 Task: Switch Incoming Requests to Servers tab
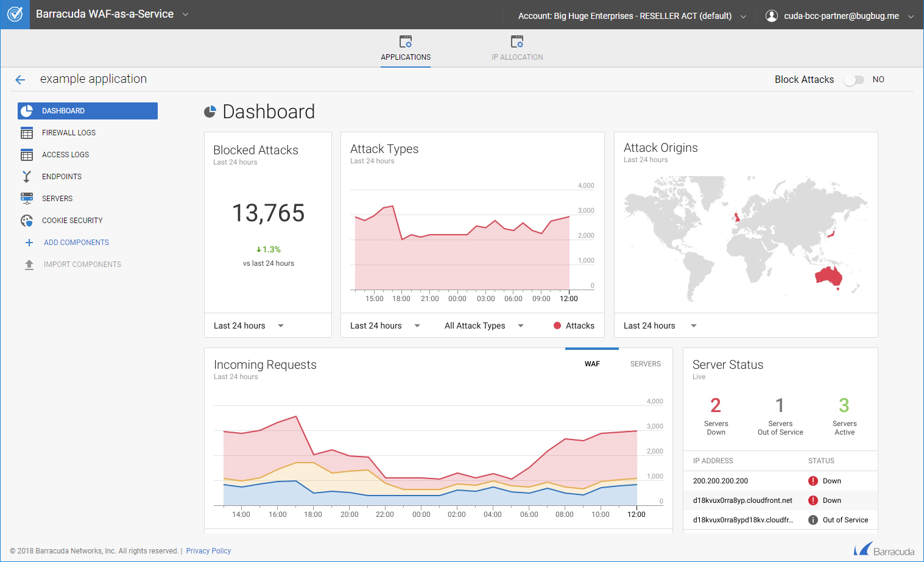tap(645, 364)
